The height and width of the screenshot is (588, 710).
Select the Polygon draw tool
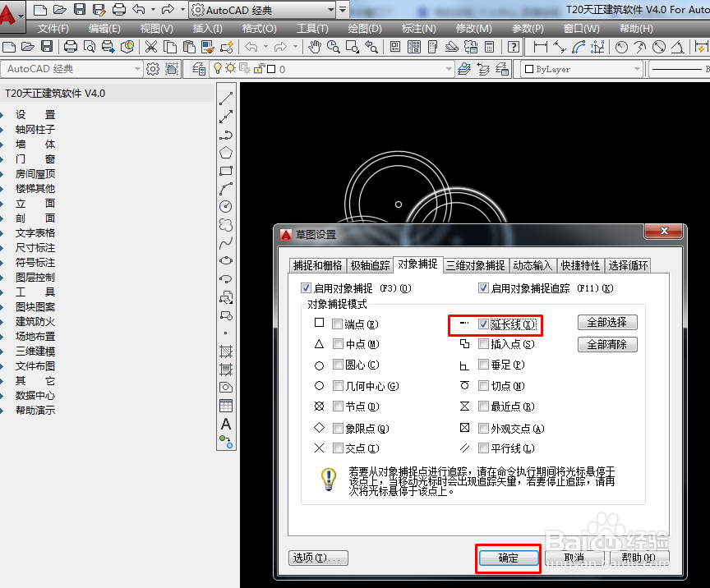click(x=226, y=153)
